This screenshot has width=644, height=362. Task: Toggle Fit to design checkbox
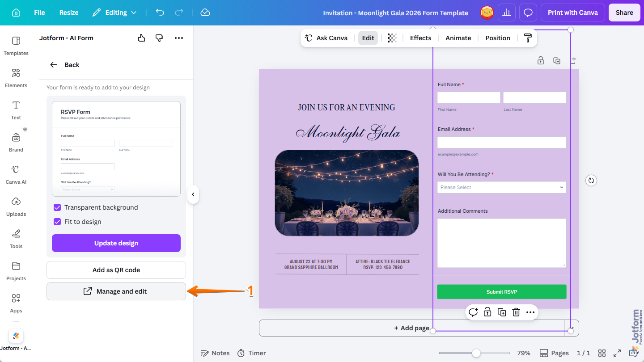[57, 222]
